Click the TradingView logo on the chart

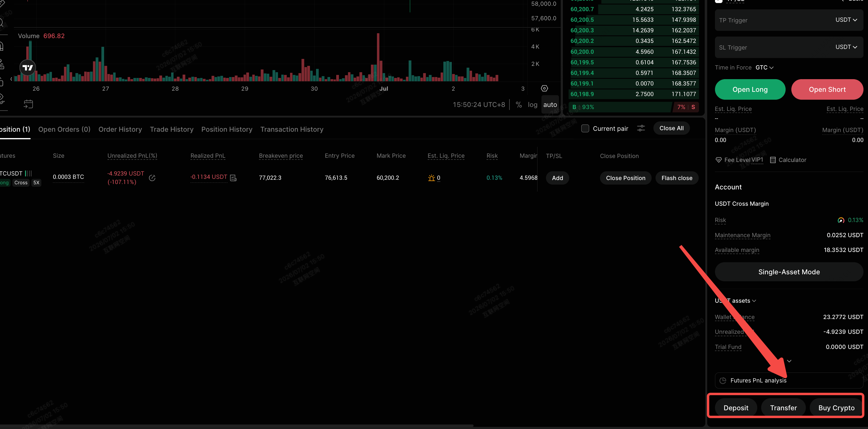[28, 68]
